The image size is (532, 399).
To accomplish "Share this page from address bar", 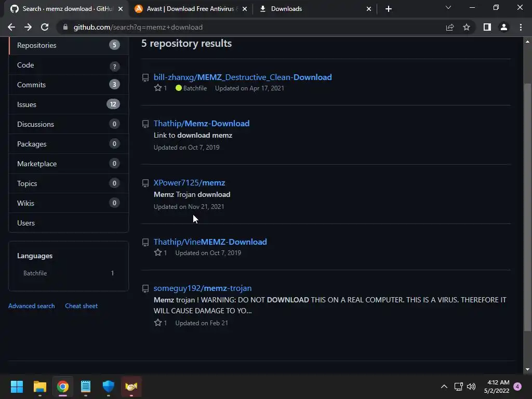I will pyautogui.click(x=450, y=27).
